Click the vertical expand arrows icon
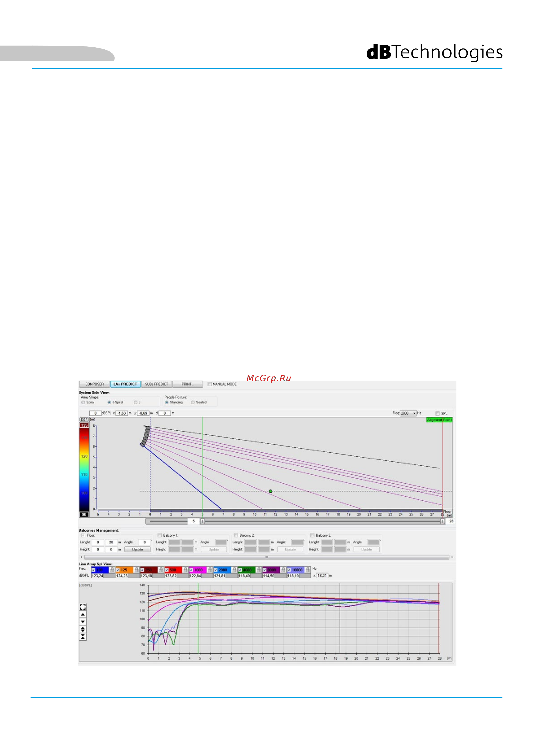 point(83,629)
